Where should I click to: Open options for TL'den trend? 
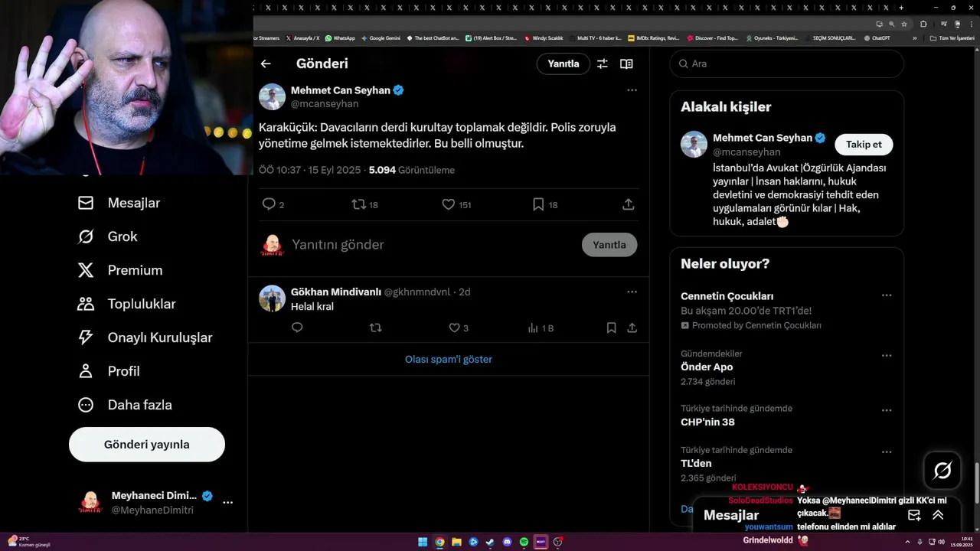point(886,452)
